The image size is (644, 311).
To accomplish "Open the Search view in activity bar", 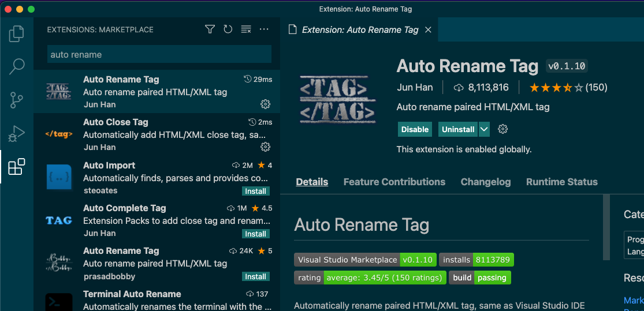I will click(x=16, y=66).
